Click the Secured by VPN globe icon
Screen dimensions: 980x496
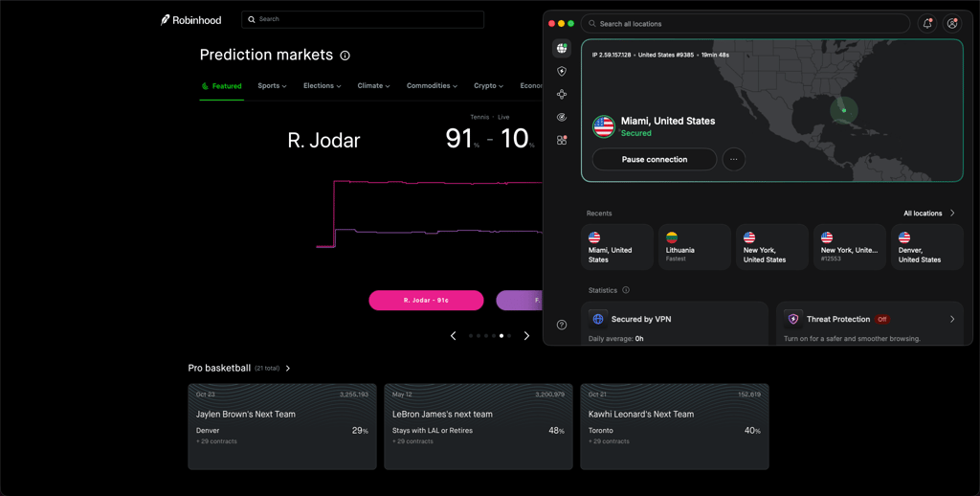coord(598,319)
